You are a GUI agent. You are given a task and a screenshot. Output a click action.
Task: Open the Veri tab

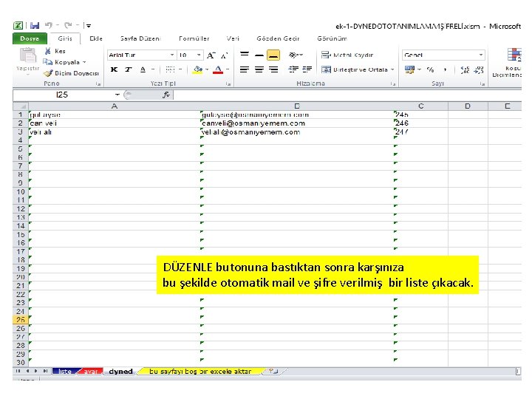tap(233, 38)
